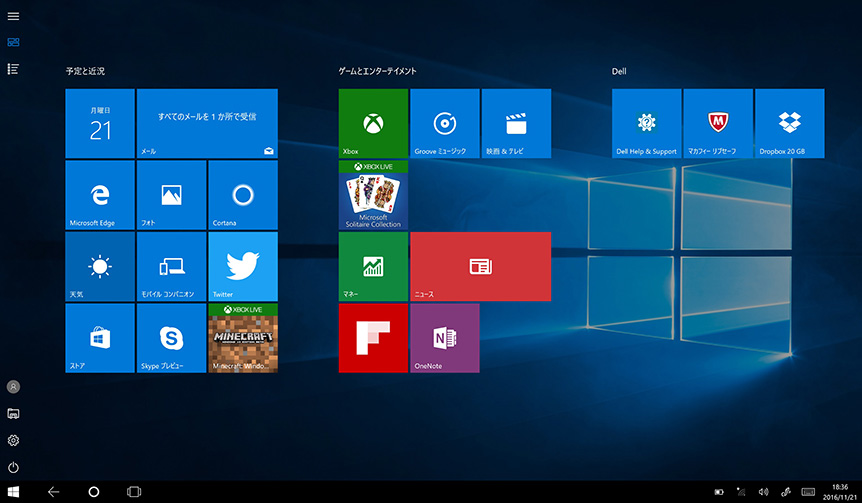
Task: Expand the hamburger menu at top left
Action: [13, 16]
